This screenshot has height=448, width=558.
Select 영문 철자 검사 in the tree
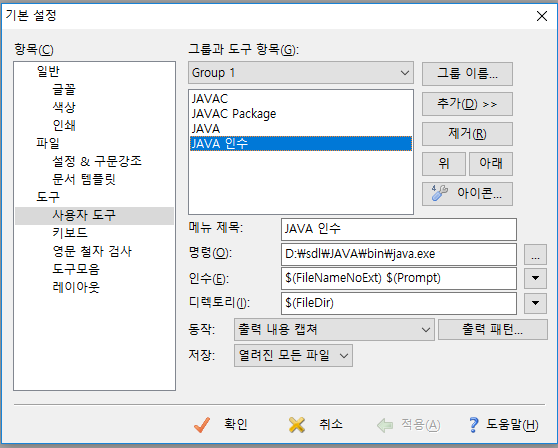tap(92, 251)
